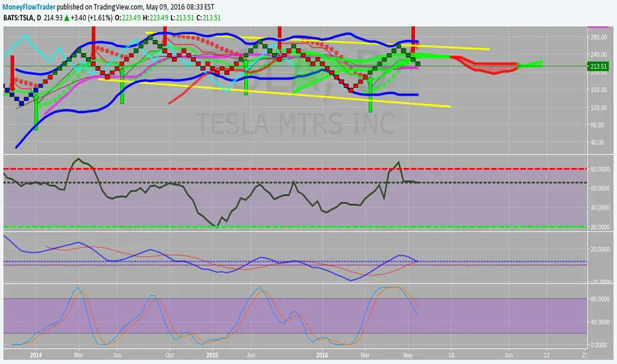Click the high value H:223.49
This screenshot has width=617, height=364.
pos(156,18)
